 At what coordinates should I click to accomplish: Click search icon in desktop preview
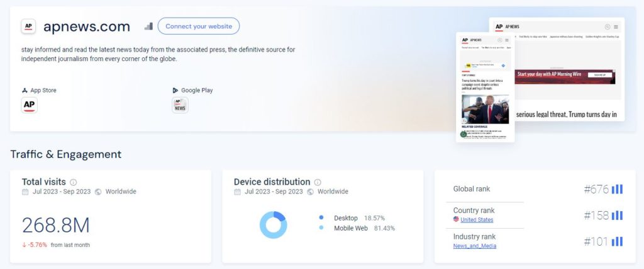coord(607,26)
